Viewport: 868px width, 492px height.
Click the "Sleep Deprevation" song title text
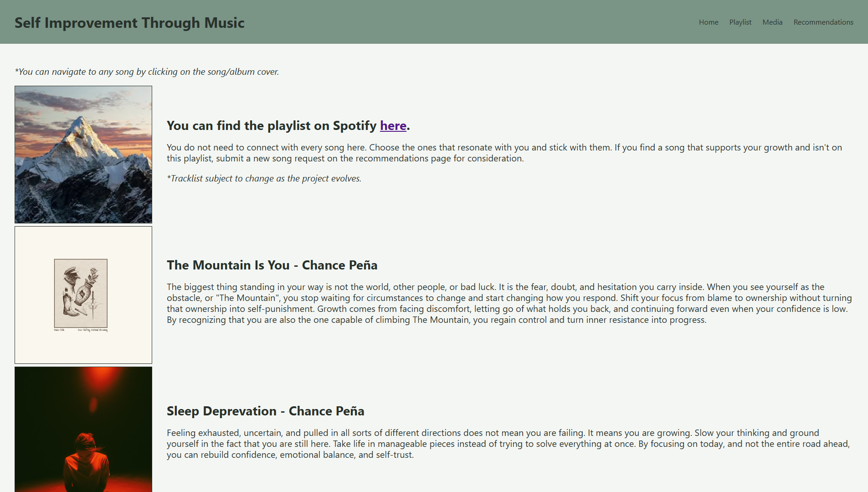click(221, 411)
